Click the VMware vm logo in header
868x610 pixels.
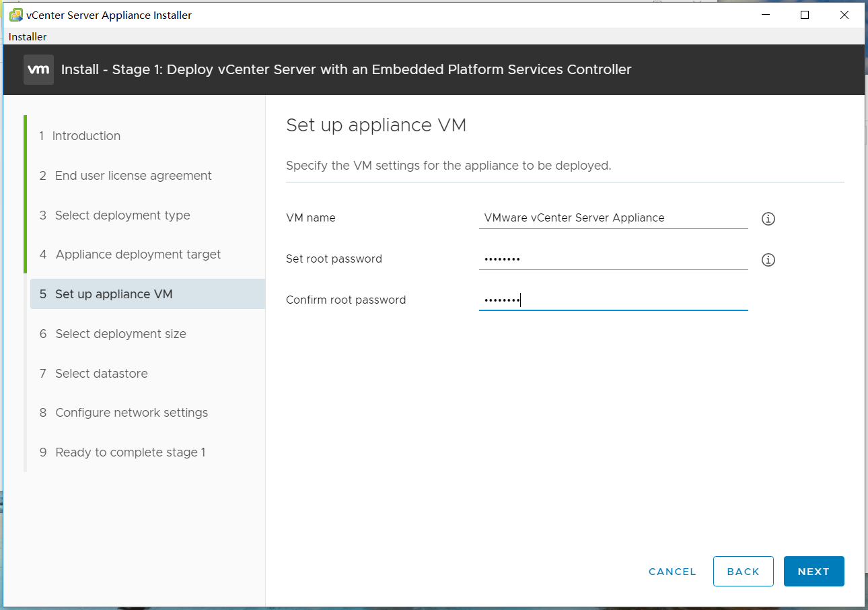tap(38, 70)
